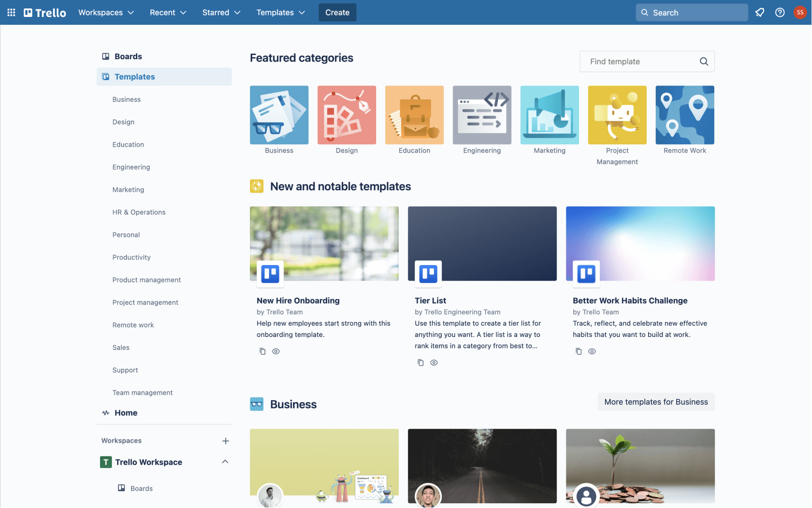
Task: Open notifications from the top bar icon
Action: point(759,13)
